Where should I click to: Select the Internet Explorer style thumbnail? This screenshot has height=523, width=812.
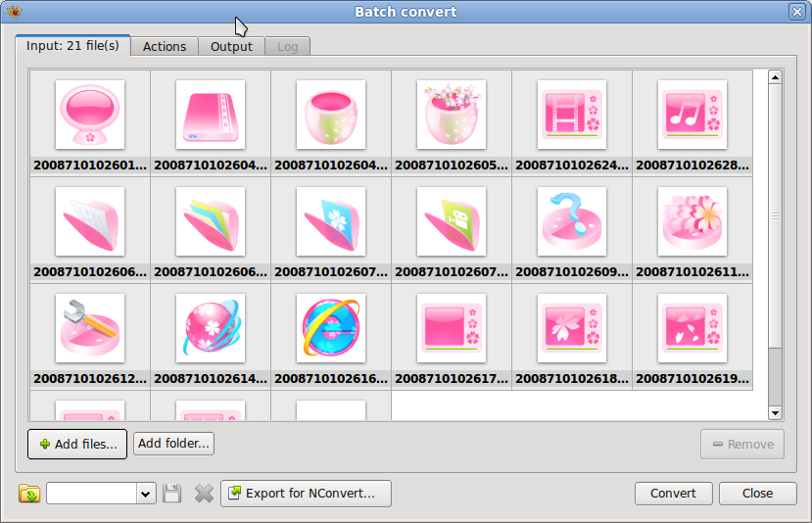(331, 328)
